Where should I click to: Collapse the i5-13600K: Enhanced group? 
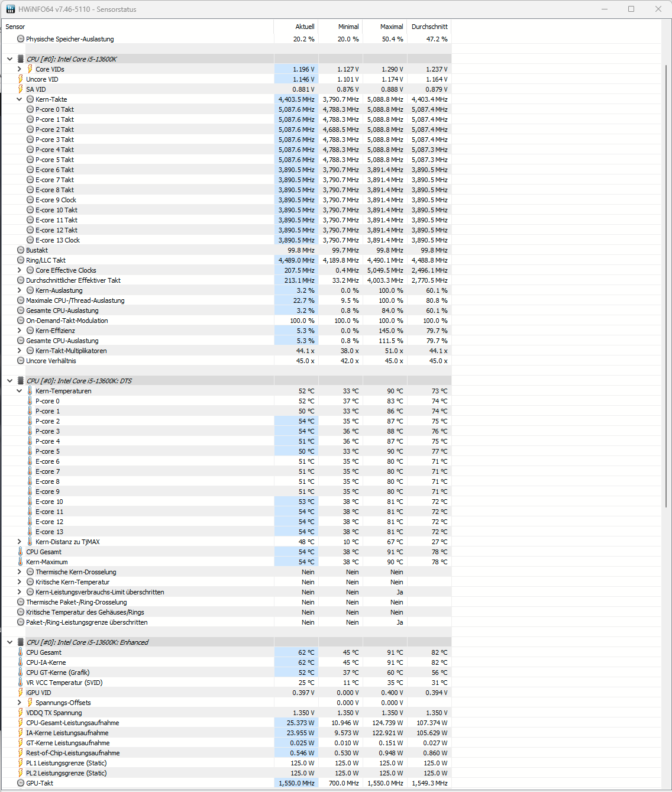point(9,642)
